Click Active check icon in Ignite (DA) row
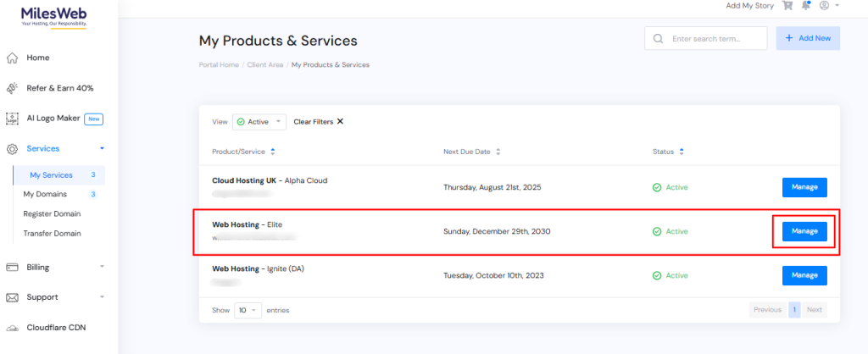Image resolution: width=868 pixels, height=354 pixels. point(657,275)
